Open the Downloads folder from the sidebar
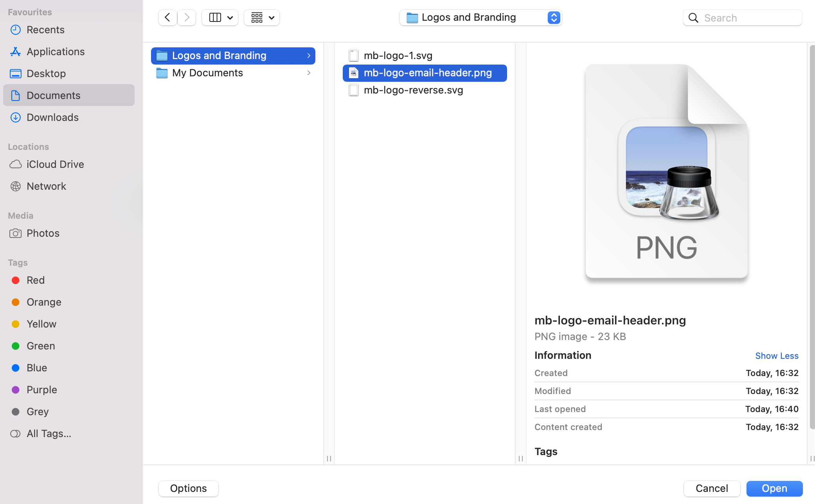This screenshot has width=815, height=504. pos(52,117)
